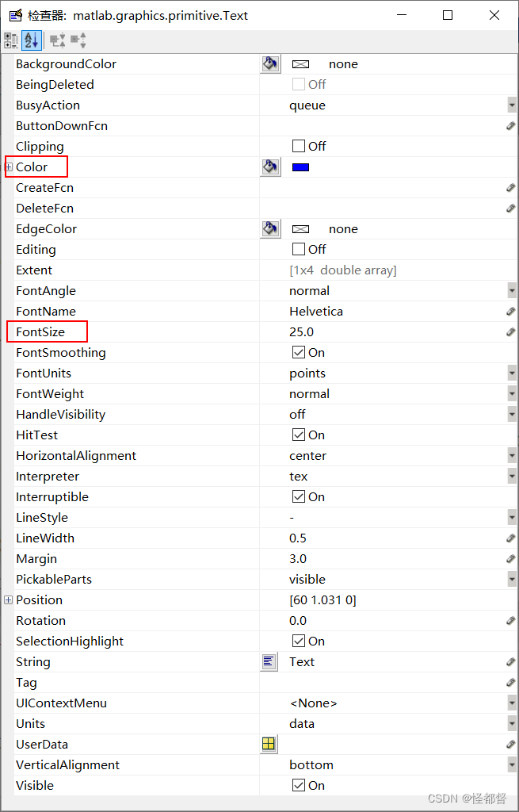Open FontAngle dropdown arrow
519x812 pixels.
point(512,290)
